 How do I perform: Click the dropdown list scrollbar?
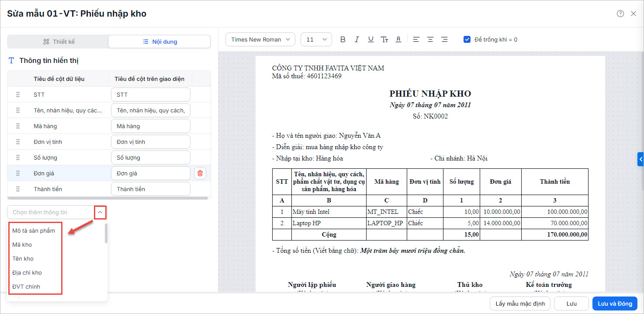[x=106, y=234]
